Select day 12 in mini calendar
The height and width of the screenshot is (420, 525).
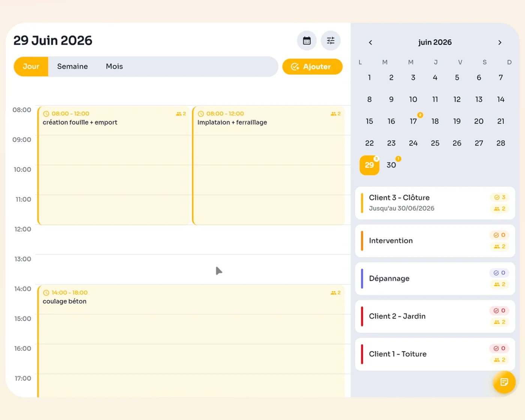(457, 99)
